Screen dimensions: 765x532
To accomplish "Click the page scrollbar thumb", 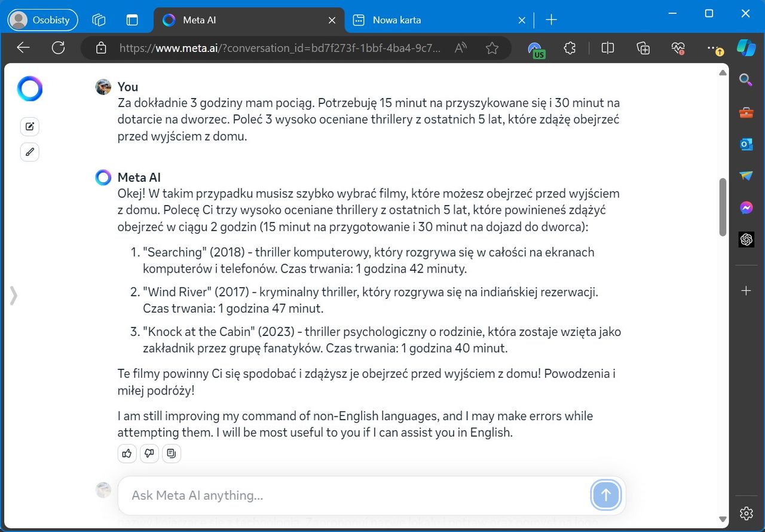I will point(723,207).
